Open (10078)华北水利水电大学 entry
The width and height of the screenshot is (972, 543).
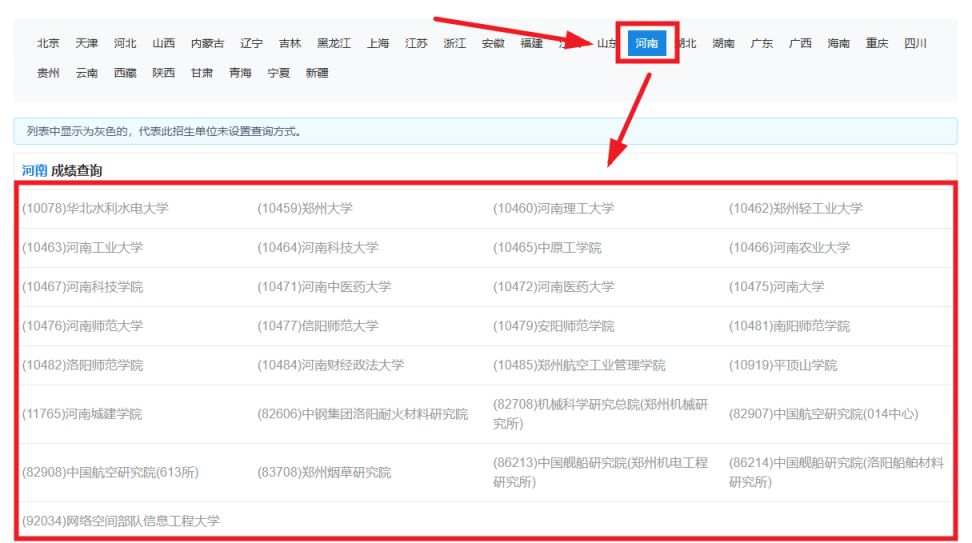pyautogui.click(x=95, y=208)
